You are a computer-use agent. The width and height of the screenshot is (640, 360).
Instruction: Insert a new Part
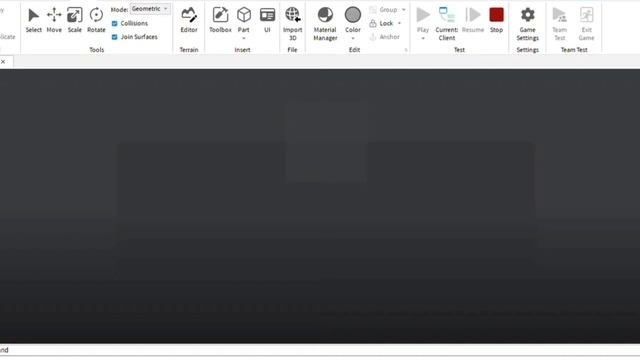tap(244, 18)
